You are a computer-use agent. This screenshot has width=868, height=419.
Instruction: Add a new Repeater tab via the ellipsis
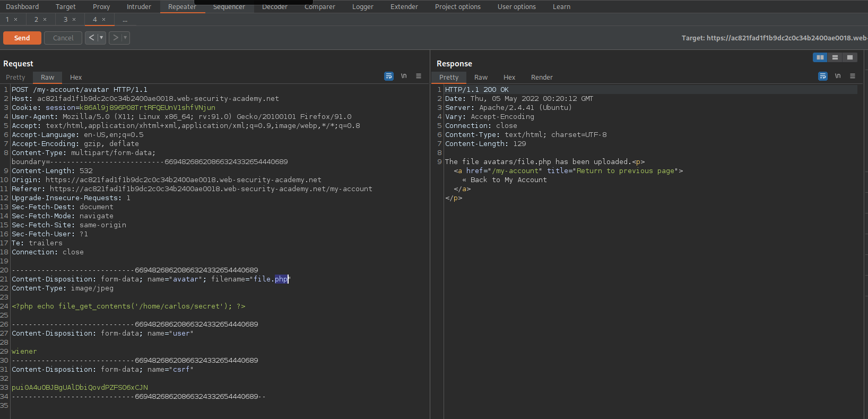tap(125, 20)
